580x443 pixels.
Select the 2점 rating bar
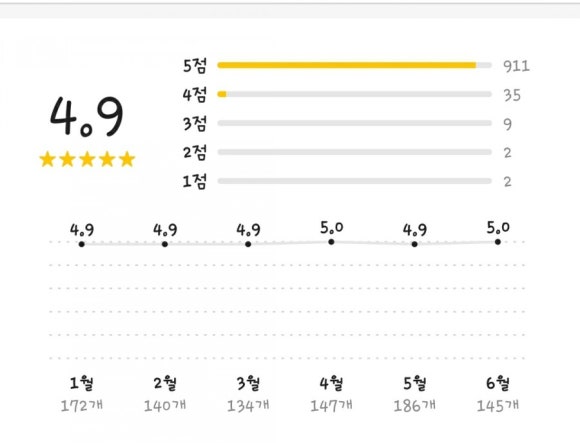[354, 152]
